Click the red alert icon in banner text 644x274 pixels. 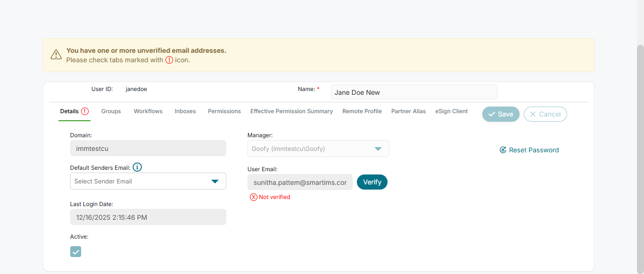click(169, 60)
